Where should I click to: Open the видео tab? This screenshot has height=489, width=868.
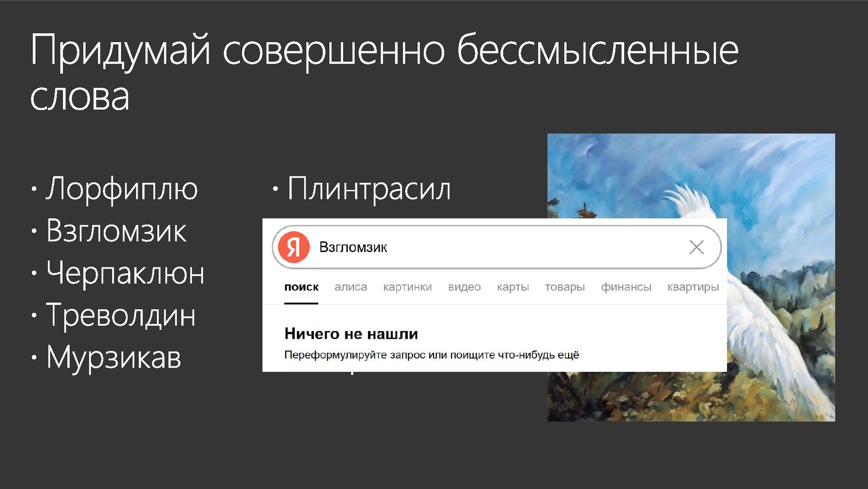464,287
